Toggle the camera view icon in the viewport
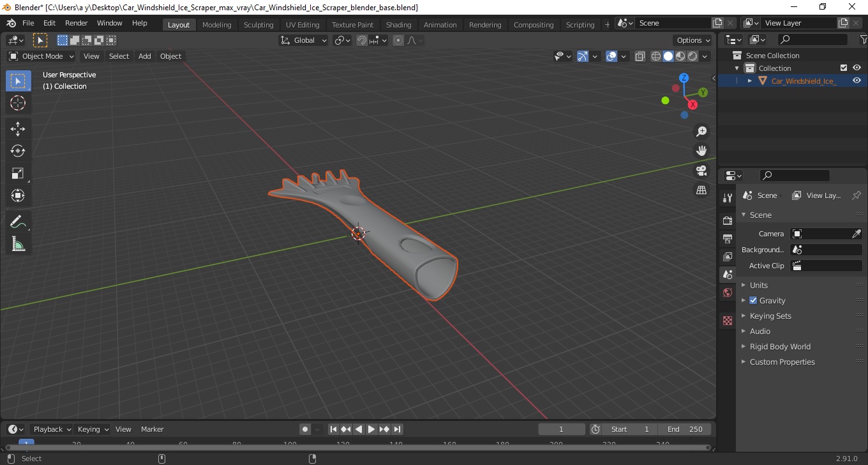The height and width of the screenshot is (465, 868). tap(701, 171)
